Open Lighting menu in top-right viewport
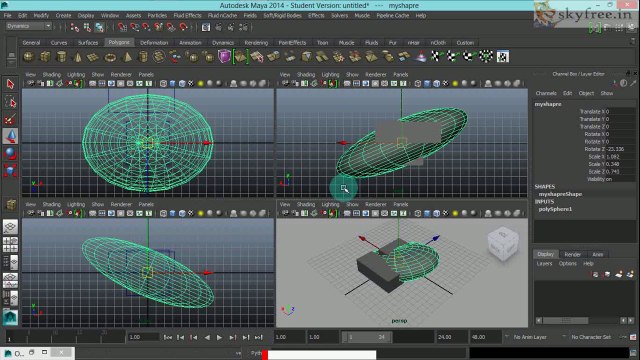Screen dimensions: 640x360 tap(330, 75)
